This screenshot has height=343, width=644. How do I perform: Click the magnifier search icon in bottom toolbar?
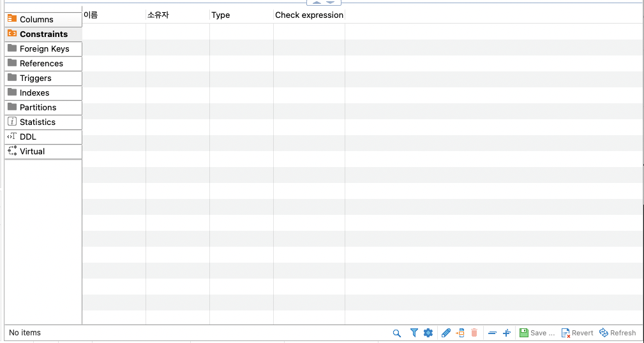pos(397,333)
